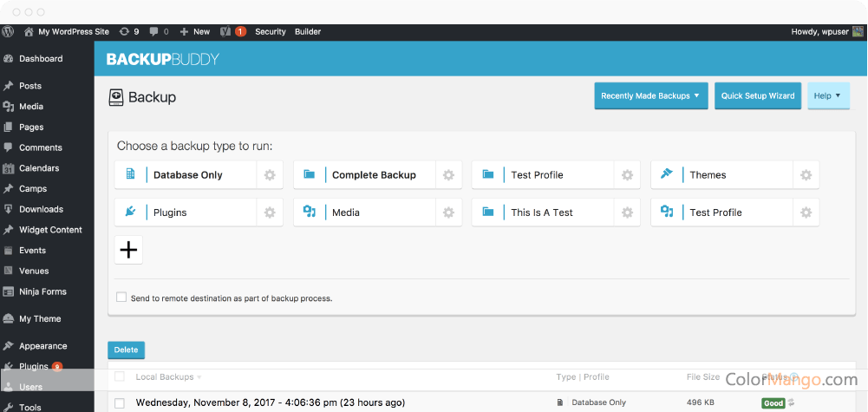Go to Posts in the sidebar
This screenshot has height=412, width=868.
30,86
